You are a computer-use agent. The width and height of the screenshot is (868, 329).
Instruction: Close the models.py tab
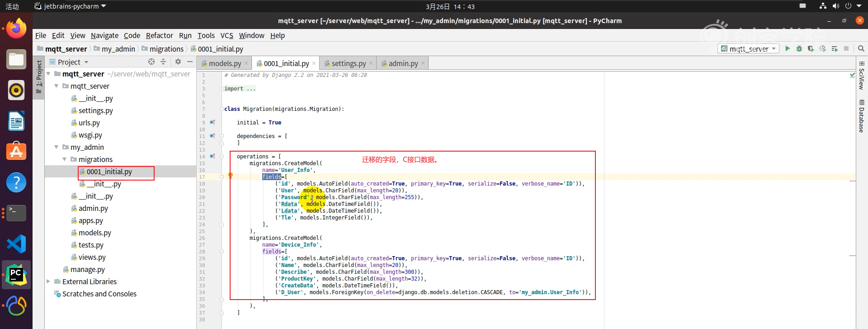[246, 63]
